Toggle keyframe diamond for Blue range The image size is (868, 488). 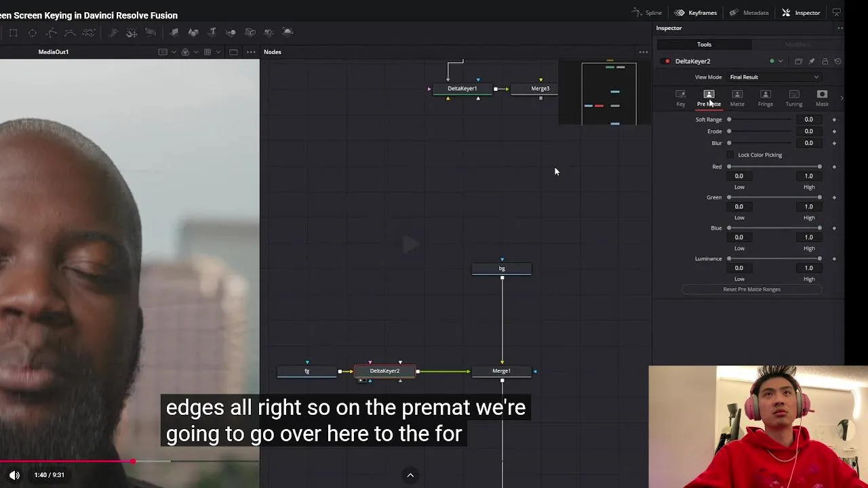(834, 228)
